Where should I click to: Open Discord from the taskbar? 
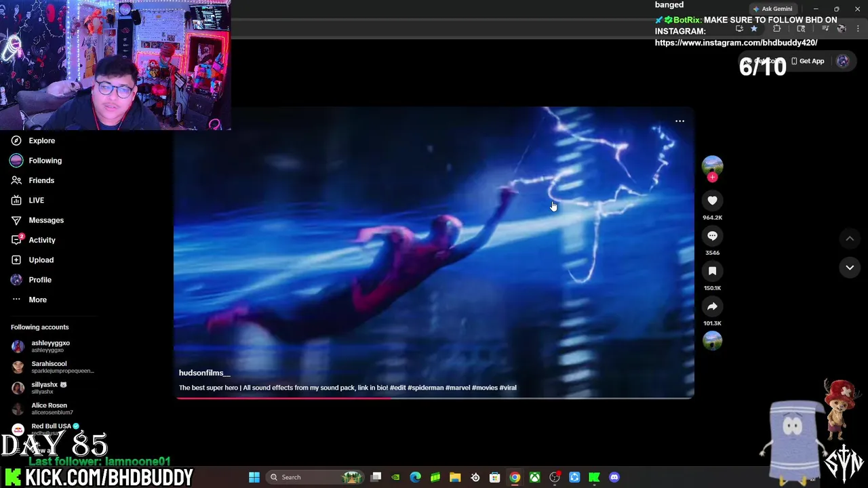click(x=614, y=477)
